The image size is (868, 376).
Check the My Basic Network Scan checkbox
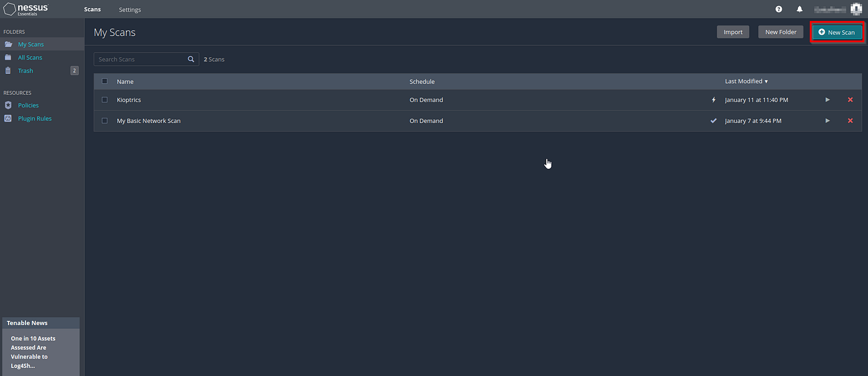104,121
